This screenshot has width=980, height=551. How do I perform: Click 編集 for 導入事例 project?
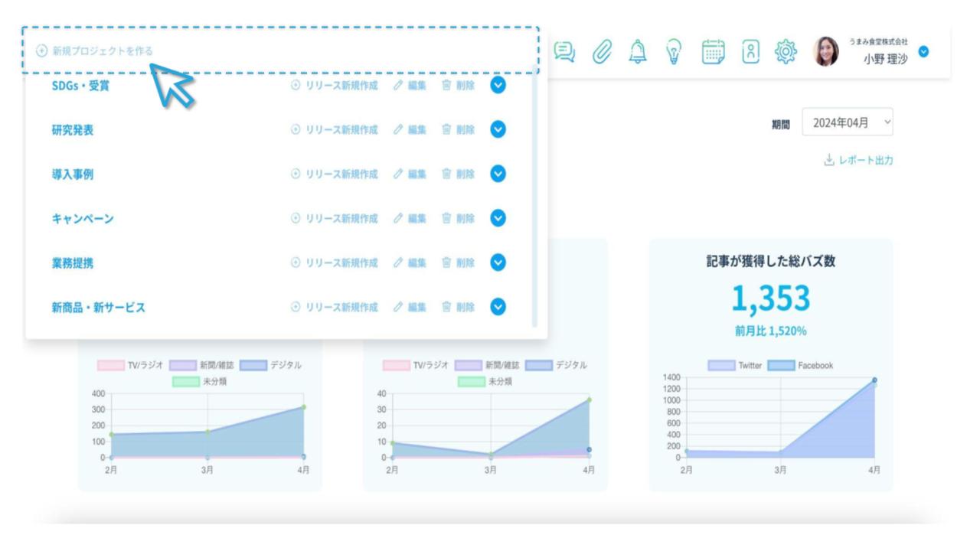[x=410, y=174]
